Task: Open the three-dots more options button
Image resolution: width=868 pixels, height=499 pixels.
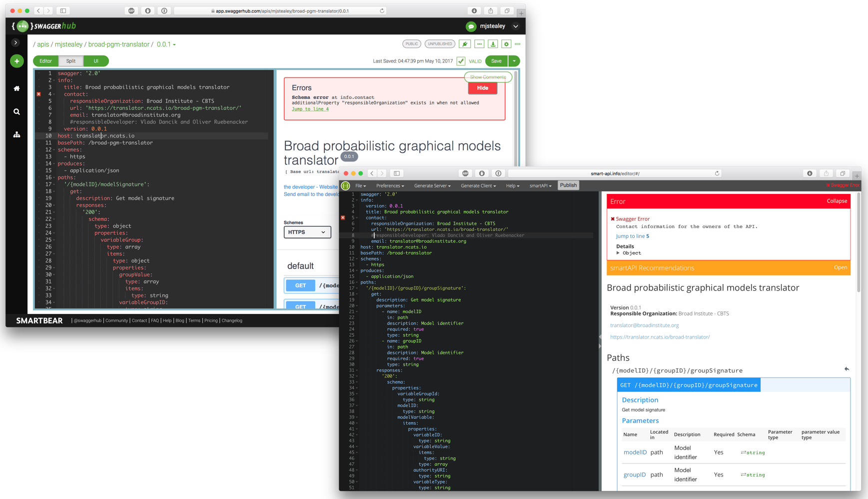Action: (x=479, y=44)
